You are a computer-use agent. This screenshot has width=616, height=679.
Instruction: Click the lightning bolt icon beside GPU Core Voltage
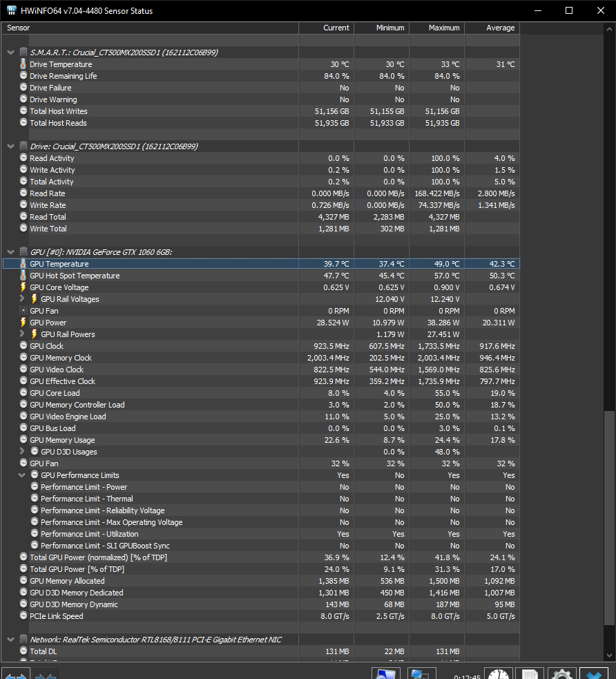(x=23, y=287)
